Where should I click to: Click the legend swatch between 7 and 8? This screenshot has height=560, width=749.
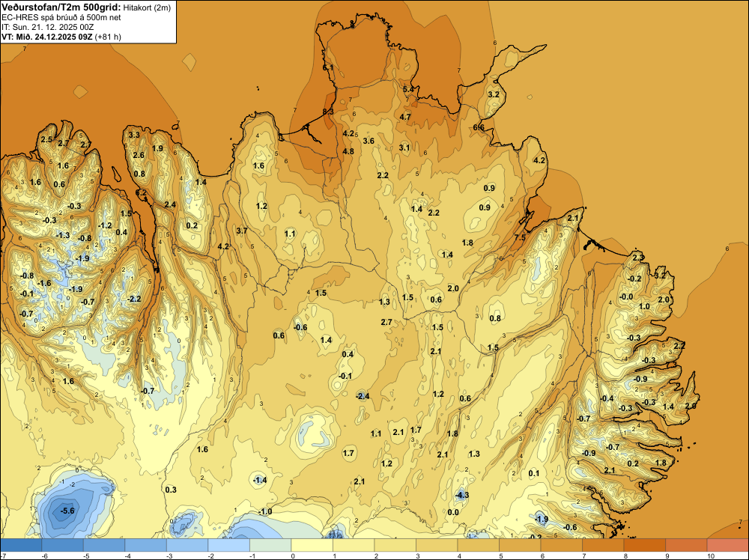[603, 545]
